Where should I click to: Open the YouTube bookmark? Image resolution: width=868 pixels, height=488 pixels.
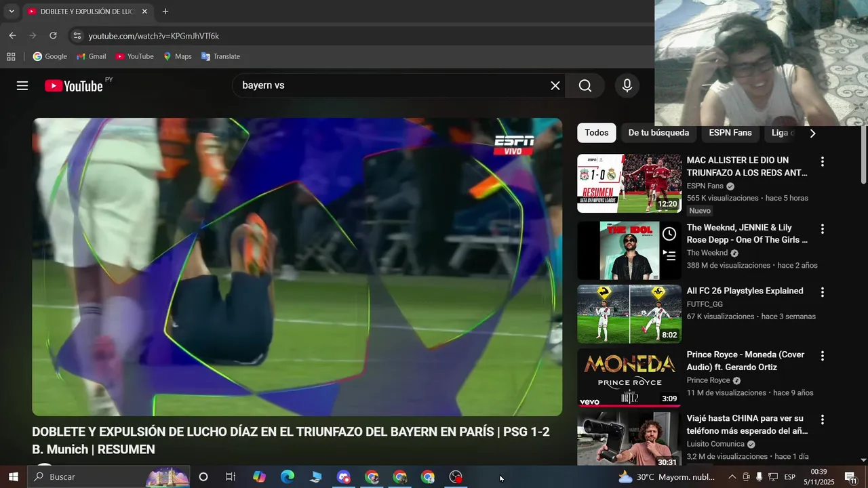134,56
